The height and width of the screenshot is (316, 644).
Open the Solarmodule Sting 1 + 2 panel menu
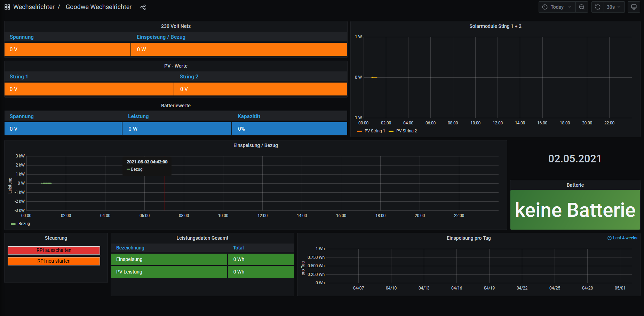(x=495, y=26)
